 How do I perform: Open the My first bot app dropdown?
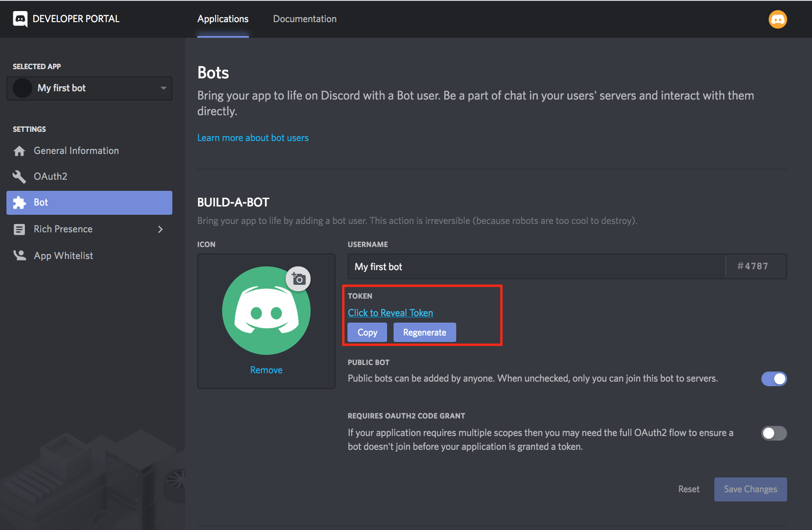(x=89, y=88)
